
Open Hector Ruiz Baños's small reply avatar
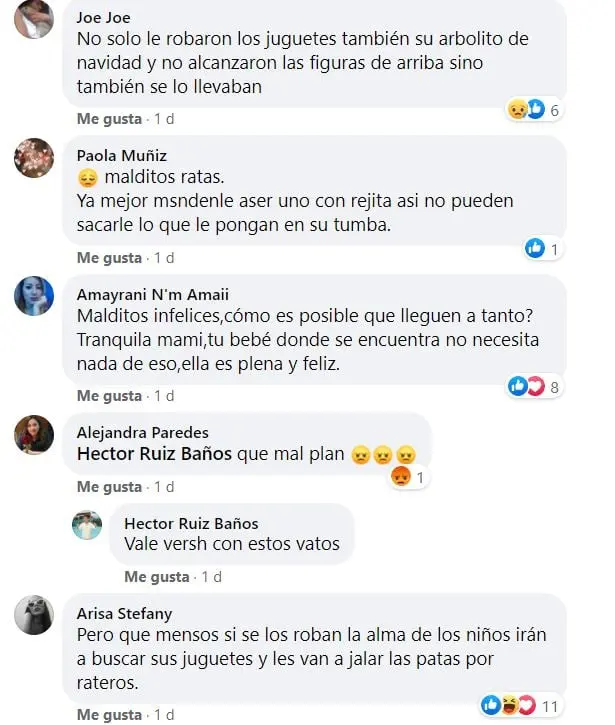tap(87, 525)
